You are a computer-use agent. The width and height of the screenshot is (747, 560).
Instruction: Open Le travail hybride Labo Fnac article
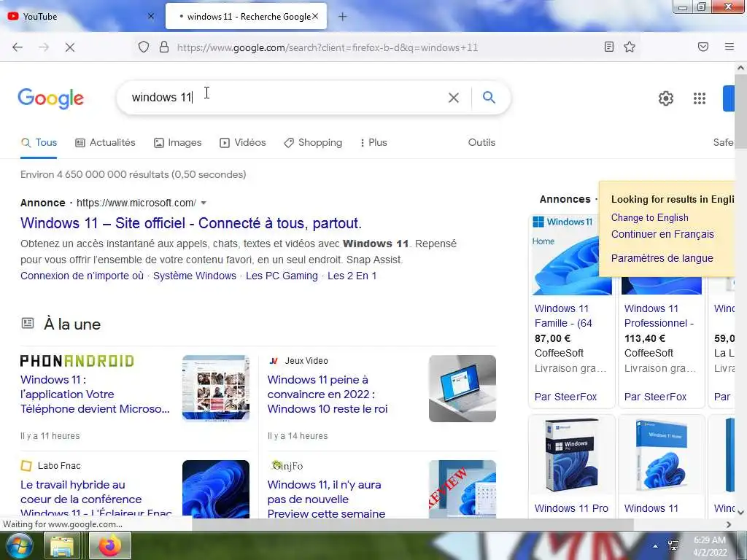(96, 499)
